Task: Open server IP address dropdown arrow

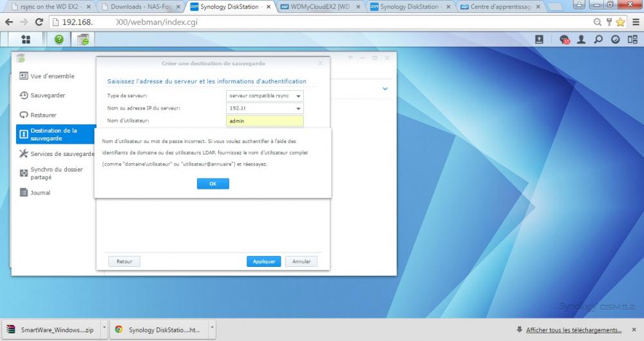Action: [298, 108]
